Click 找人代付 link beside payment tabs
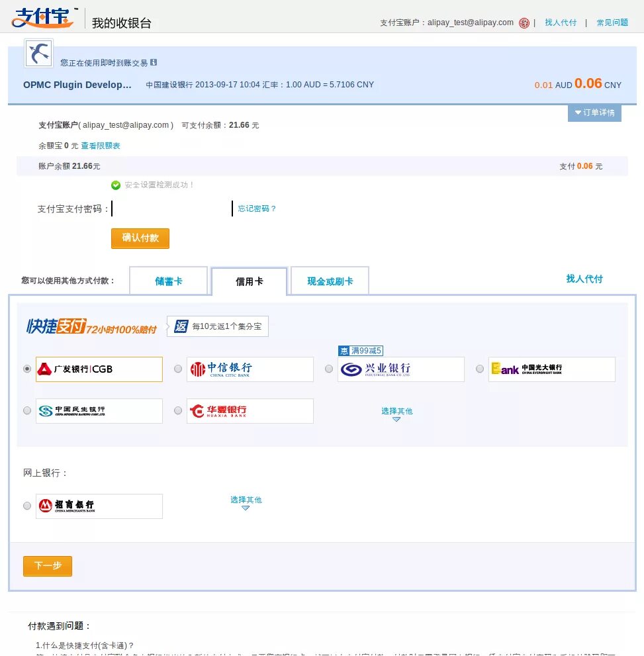The height and width of the screenshot is (656, 644). (x=584, y=279)
